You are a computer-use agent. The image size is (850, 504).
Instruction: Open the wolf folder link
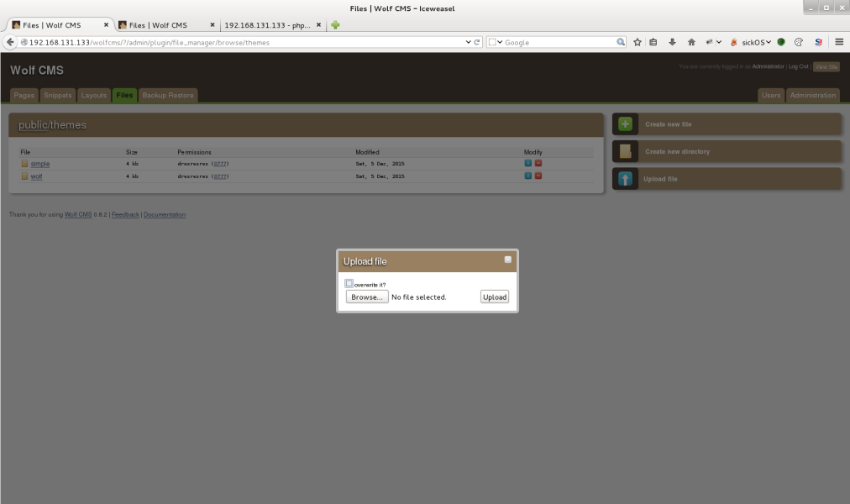(36, 176)
